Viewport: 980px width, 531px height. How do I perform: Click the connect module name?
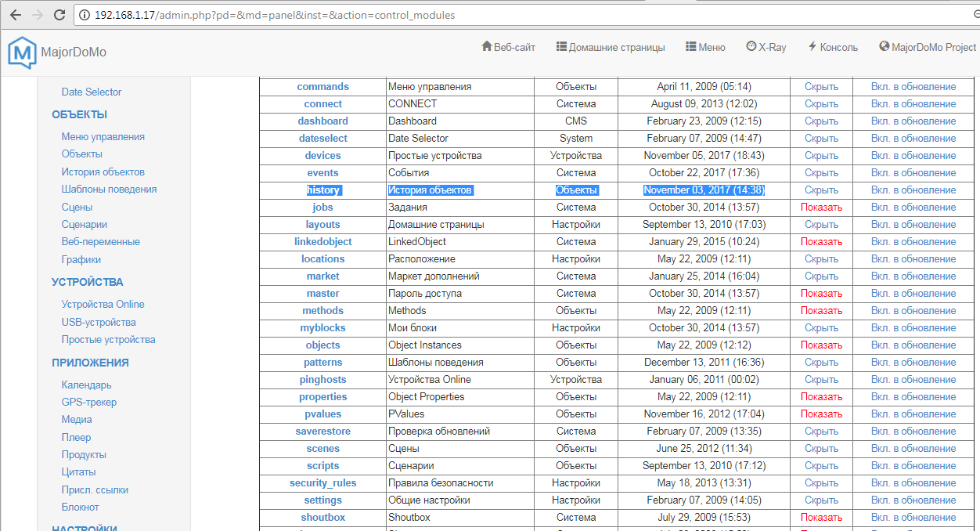[x=323, y=103]
